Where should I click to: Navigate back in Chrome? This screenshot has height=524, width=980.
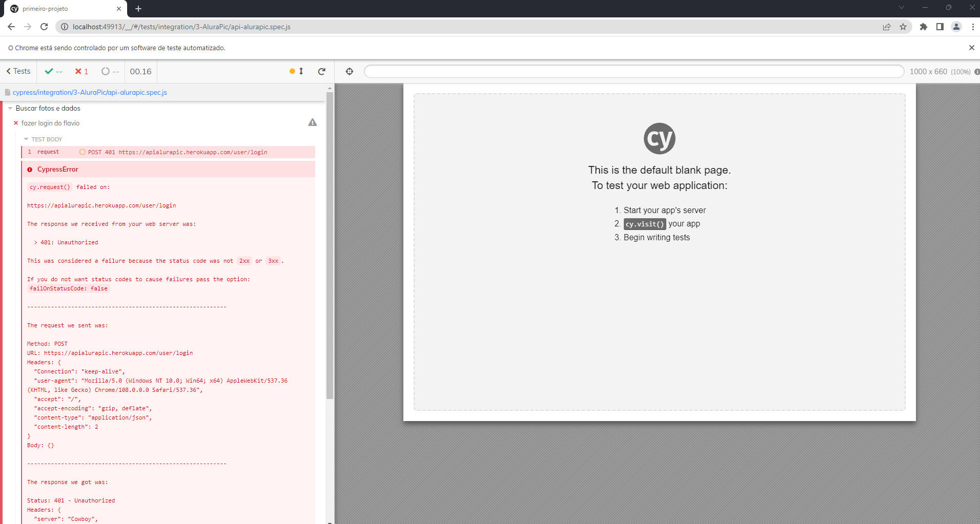point(11,27)
